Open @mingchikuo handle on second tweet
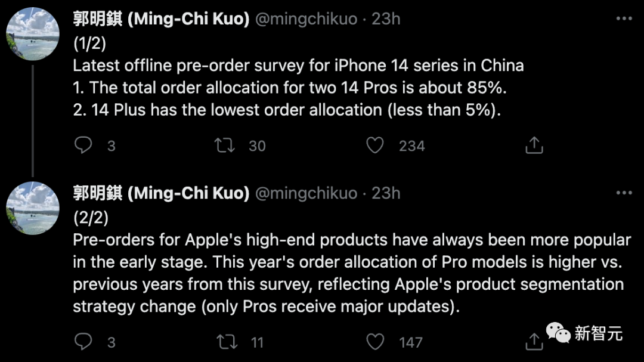 tap(306, 193)
